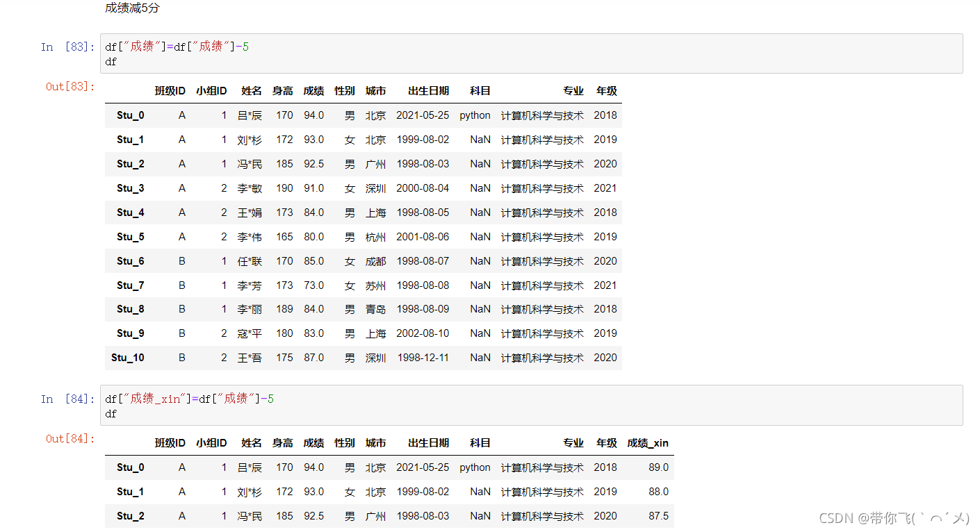Viewport: 980px width, 532px height.
Task: Click the score value 91.0
Action: [x=314, y=188]
